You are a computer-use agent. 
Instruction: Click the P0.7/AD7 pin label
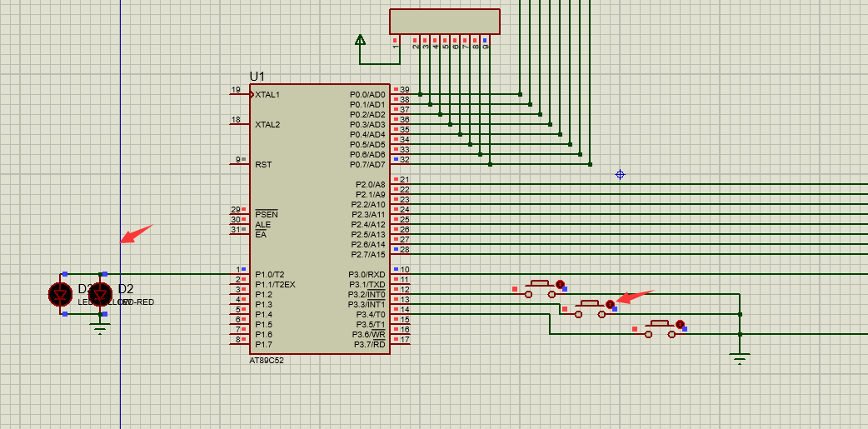tap(367, 164)
